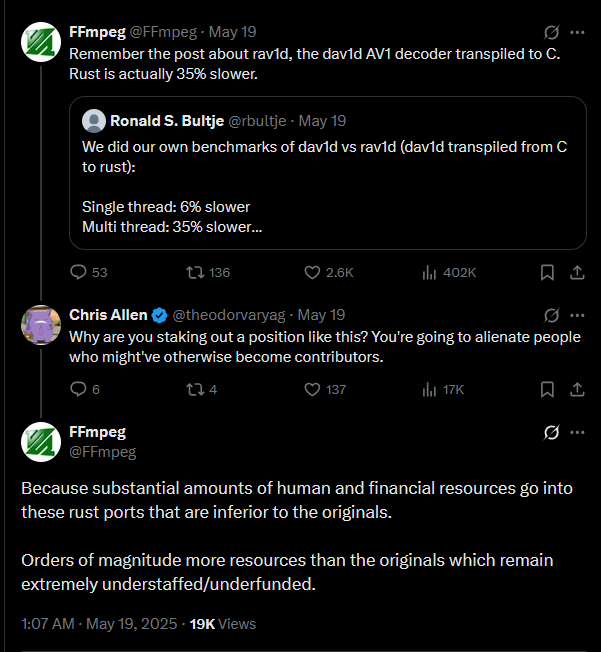This screenshot has width=601, height=652.
Task: Open @theodorvaryag profile handle
Action: 228,315
